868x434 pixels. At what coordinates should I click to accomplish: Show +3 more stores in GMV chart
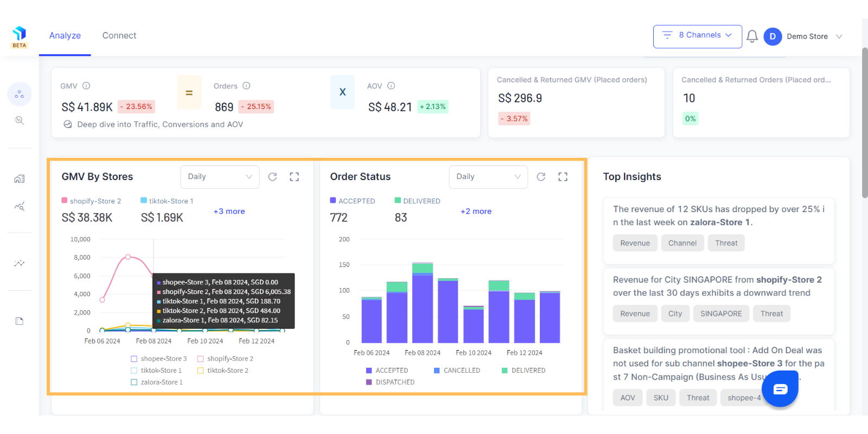[229, 212]
